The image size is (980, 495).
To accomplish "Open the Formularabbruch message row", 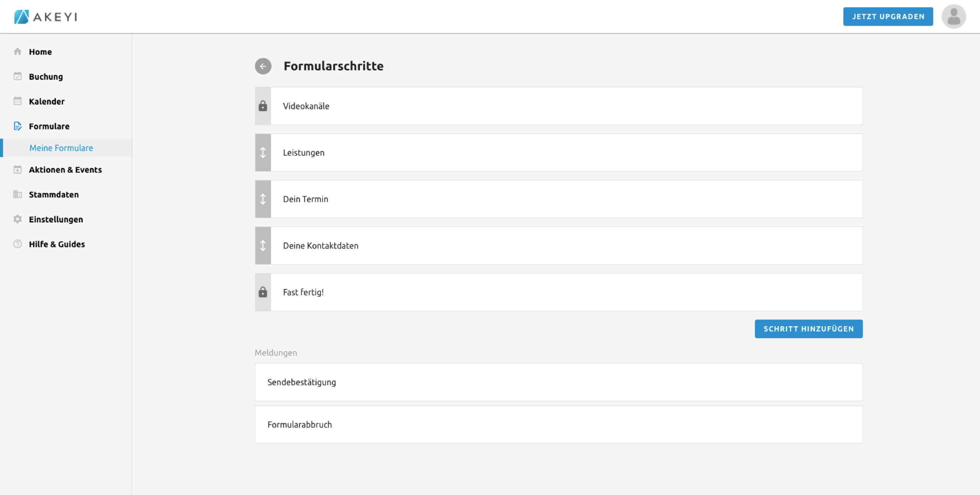I will pos(559,425).
